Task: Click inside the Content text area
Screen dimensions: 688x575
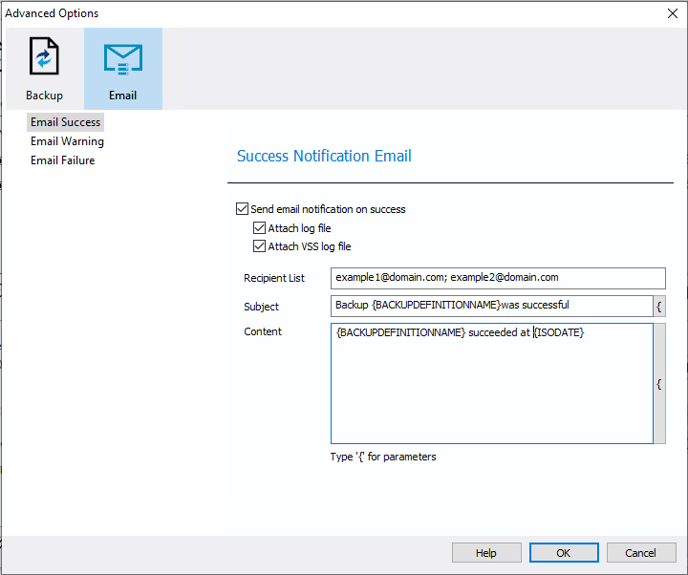Action: 492,384
